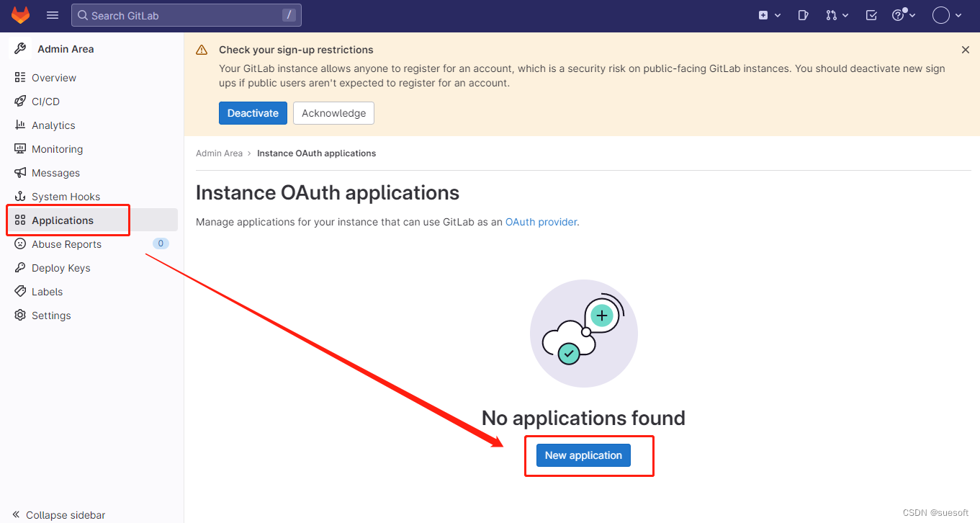This screenshot has width=980, height=523.
Task: Click the Deploy Keys key icon
Action: coord(20,268)
